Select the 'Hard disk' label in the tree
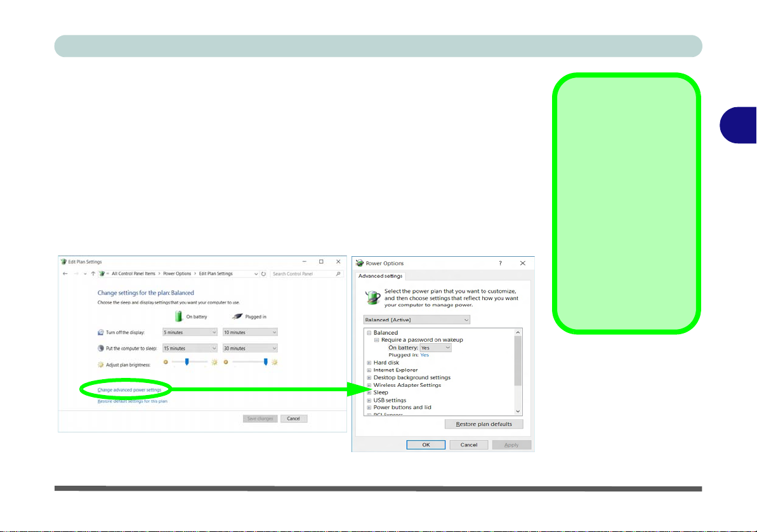Image resolution: width=757 pixels, height=532 pixels. point(386,363)
